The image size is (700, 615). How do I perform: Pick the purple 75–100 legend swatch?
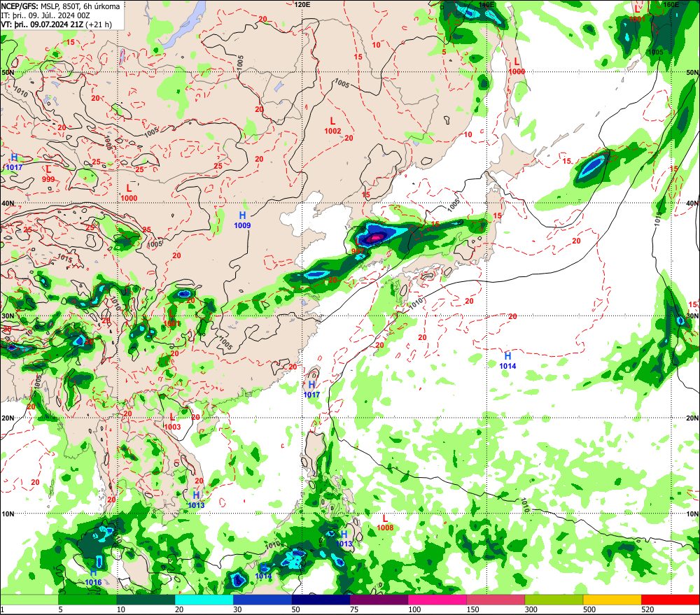tap(379, 600)
